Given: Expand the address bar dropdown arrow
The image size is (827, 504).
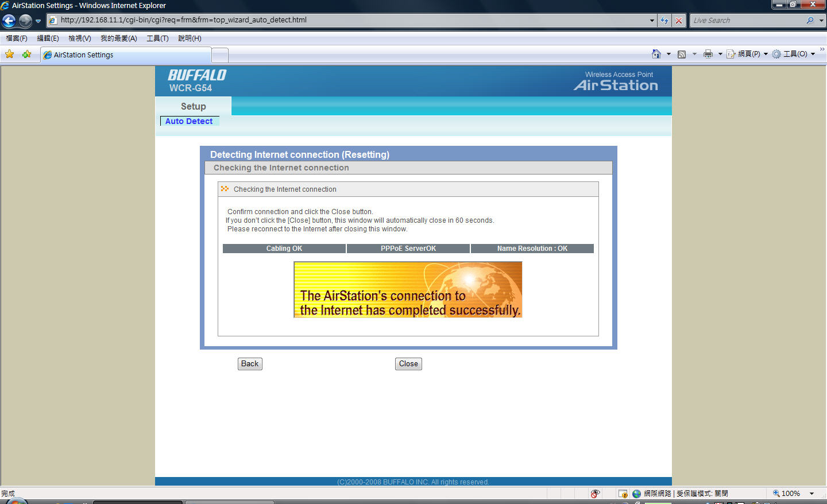Looking at the screenshot, I should click(x=652, y=20).
